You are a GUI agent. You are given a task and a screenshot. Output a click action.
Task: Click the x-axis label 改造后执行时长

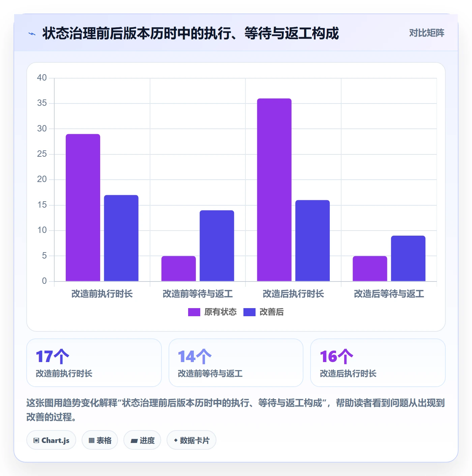click(x=293, y=294)
